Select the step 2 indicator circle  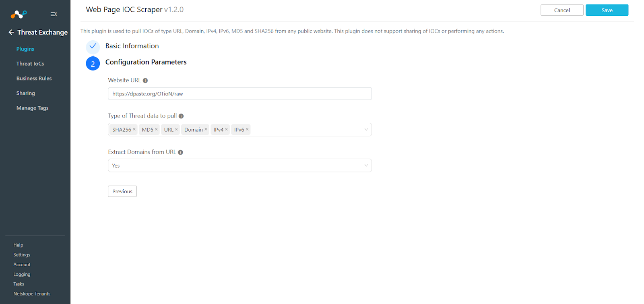(x=93, y=63)
